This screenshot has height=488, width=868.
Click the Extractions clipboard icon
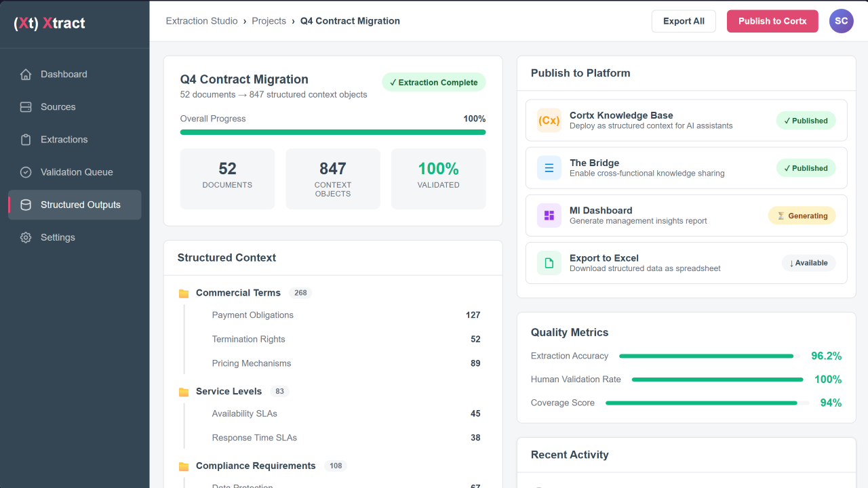26,140
